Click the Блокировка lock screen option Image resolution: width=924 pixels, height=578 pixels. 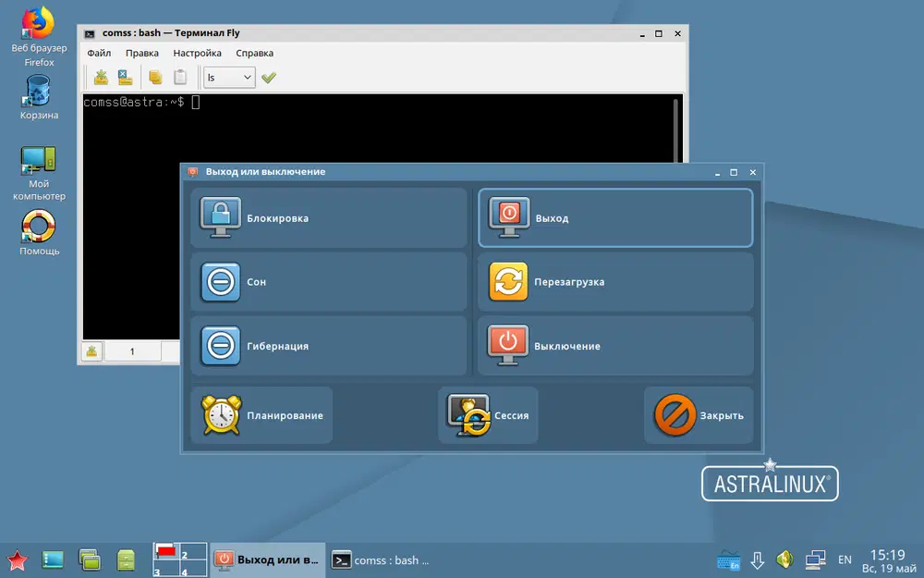(x=328, y=217)
